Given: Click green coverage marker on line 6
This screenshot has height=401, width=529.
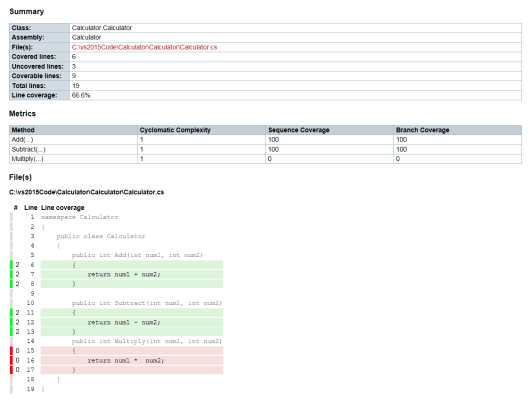Looking at the screenshot, I should pyautogui.click(x=11, y=265).
